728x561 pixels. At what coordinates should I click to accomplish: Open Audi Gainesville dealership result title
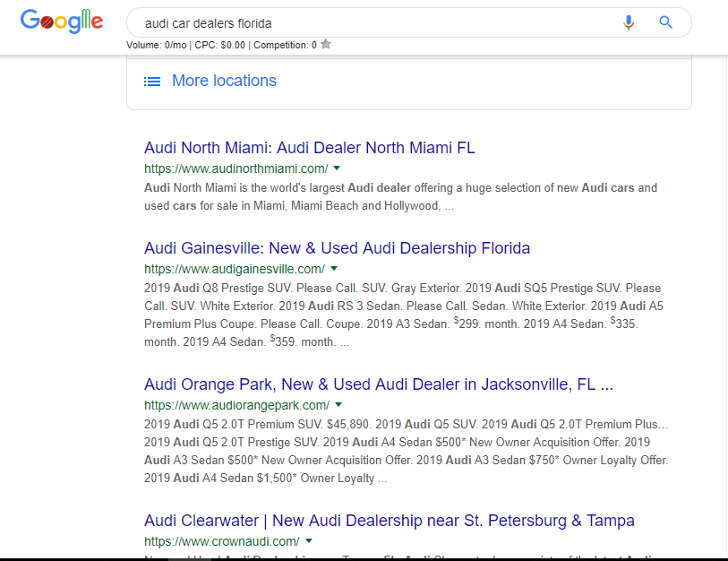point(337,248)
